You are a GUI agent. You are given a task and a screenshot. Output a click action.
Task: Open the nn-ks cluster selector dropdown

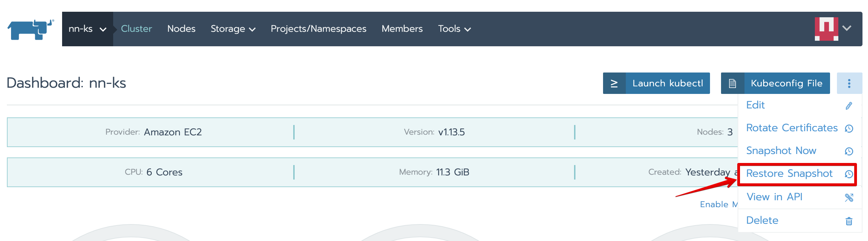(87, 29)
